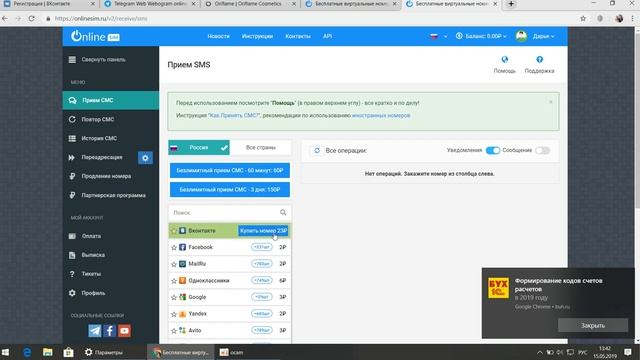Click the magnifier search icon
This screenshot has width=640, height=360.
point(283,213)
